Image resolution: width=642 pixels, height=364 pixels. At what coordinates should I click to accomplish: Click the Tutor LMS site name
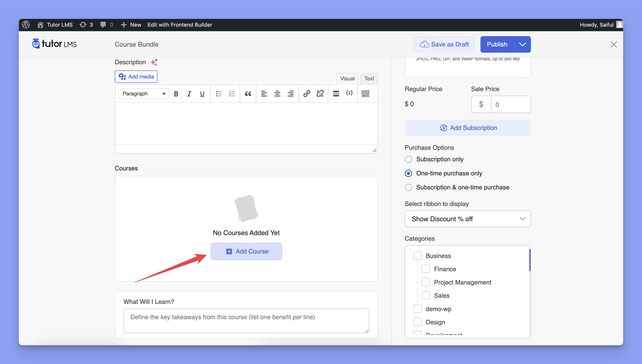click(x=60, y=25)
